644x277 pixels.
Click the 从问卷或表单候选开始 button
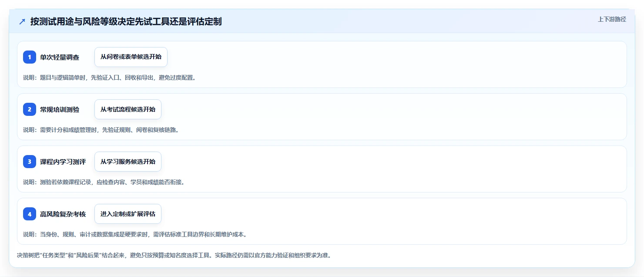tap(131, 57)
